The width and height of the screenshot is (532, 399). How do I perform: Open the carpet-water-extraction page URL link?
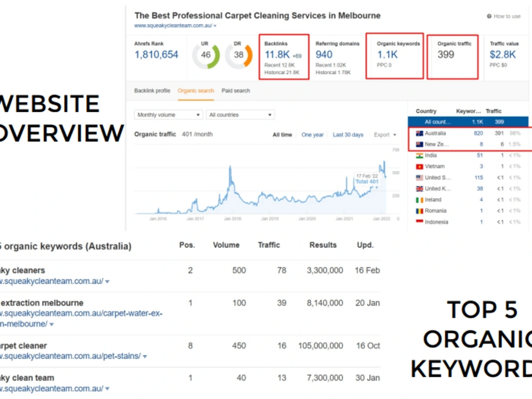point(81,319)
